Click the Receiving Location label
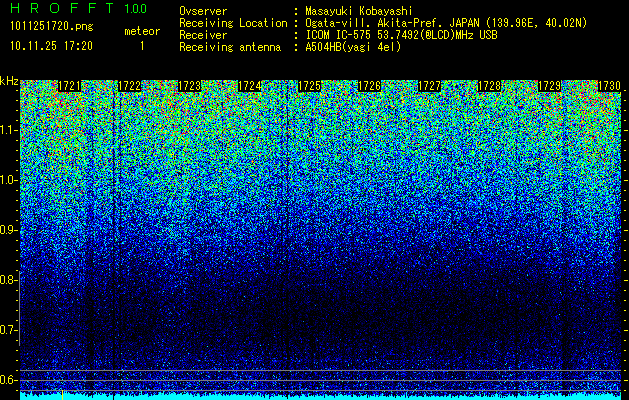Image resolution: width=629 pixels, height=400 pixels. tap(233, 23)
